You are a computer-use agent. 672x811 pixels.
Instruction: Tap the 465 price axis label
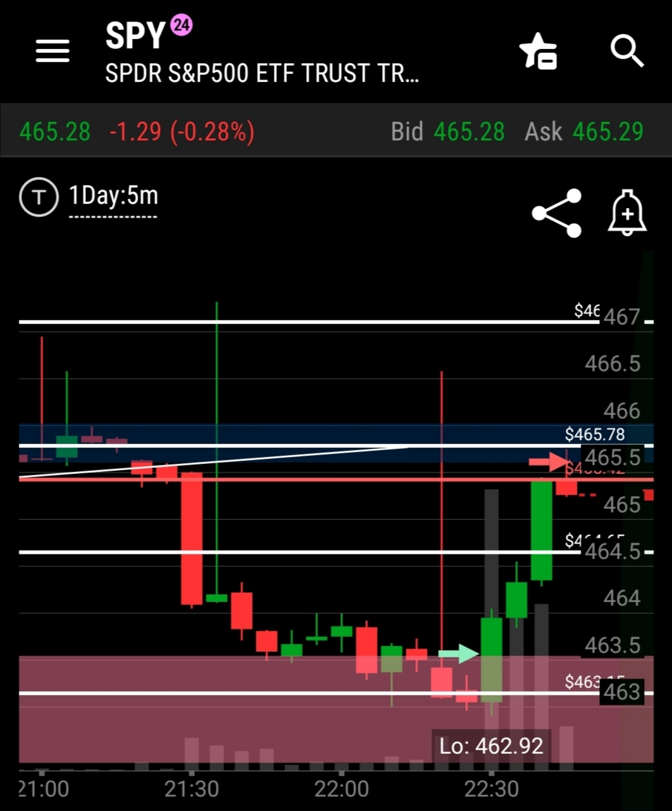pos(622,504)
